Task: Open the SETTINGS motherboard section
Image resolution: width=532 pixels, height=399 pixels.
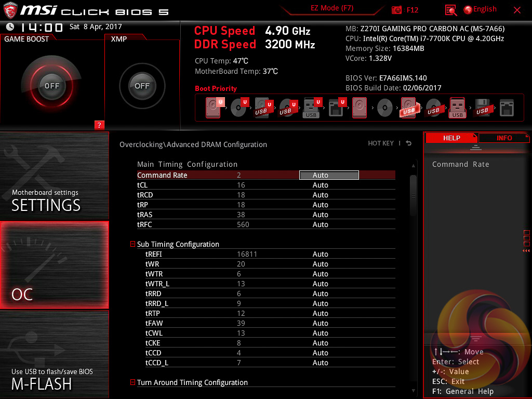Action: point(54,176)
